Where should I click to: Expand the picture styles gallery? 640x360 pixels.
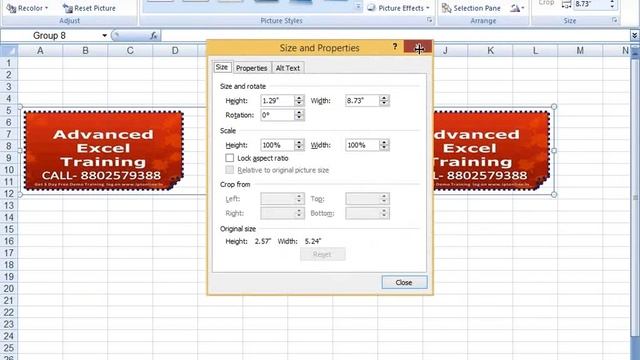pos(358,6)
